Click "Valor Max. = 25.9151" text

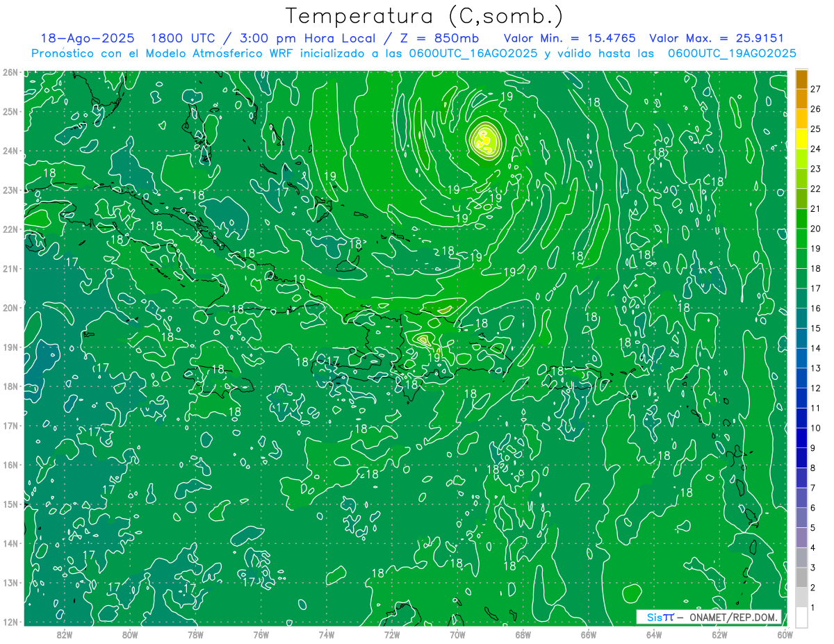tap(717, 39)
